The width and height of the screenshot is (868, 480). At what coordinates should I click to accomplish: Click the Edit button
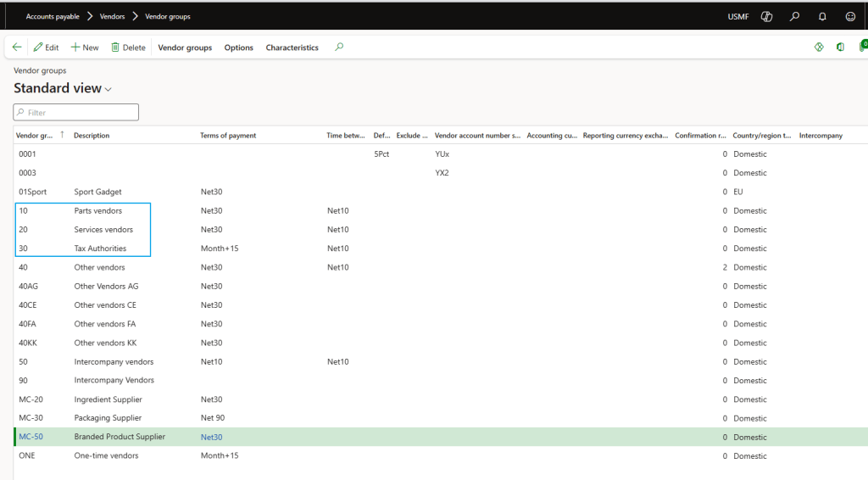click(46, 47)
